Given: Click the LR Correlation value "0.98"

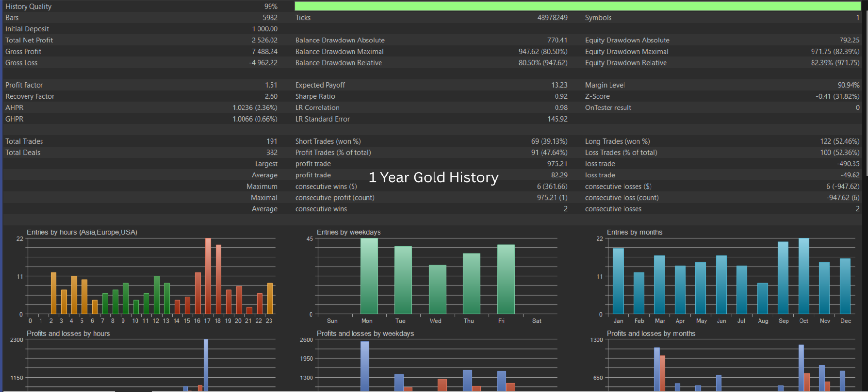Looking at the screenshot, I should coord(561,108).
